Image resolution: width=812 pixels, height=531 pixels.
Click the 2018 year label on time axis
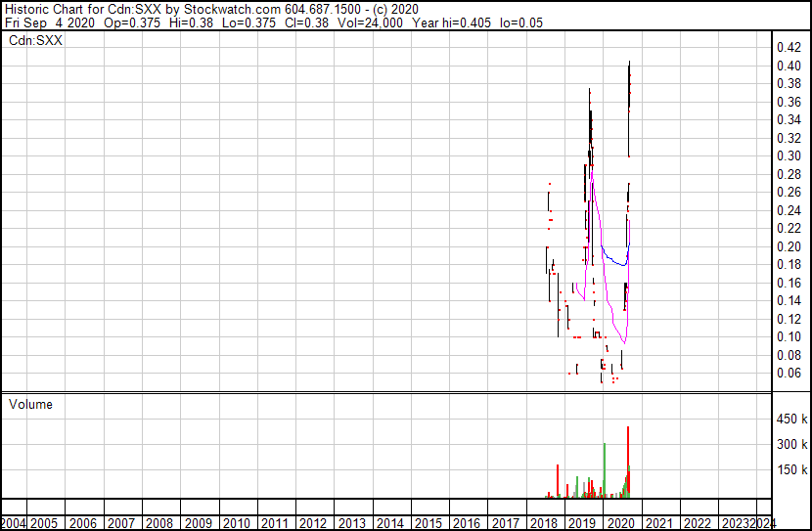click(544, 523)
